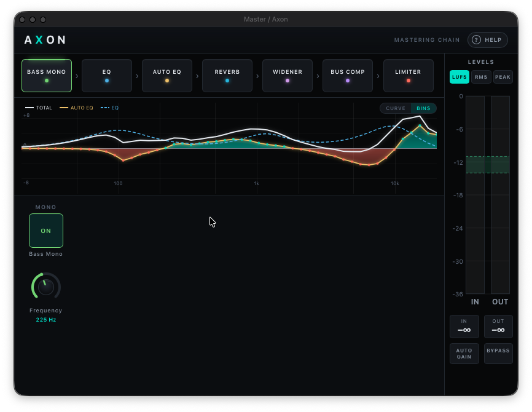Screen dimensions: 532x412
Task: Click the AXON logo
Action: [45, 40]
